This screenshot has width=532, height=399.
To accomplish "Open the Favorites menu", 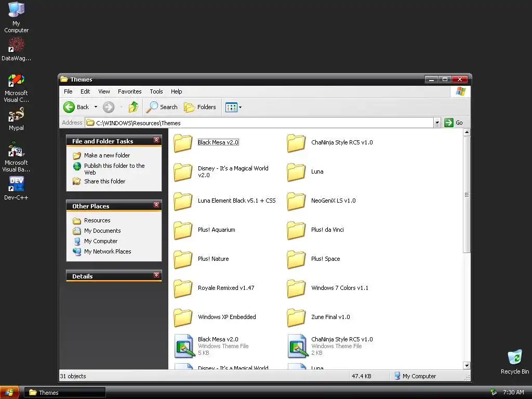I will pyautogui.click(x=129, y=91).
